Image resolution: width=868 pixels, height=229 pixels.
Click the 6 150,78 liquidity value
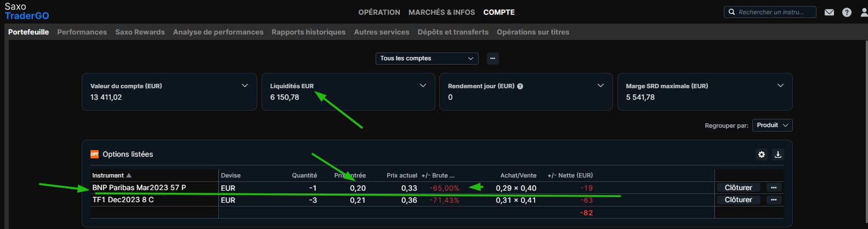click(285, 97)
